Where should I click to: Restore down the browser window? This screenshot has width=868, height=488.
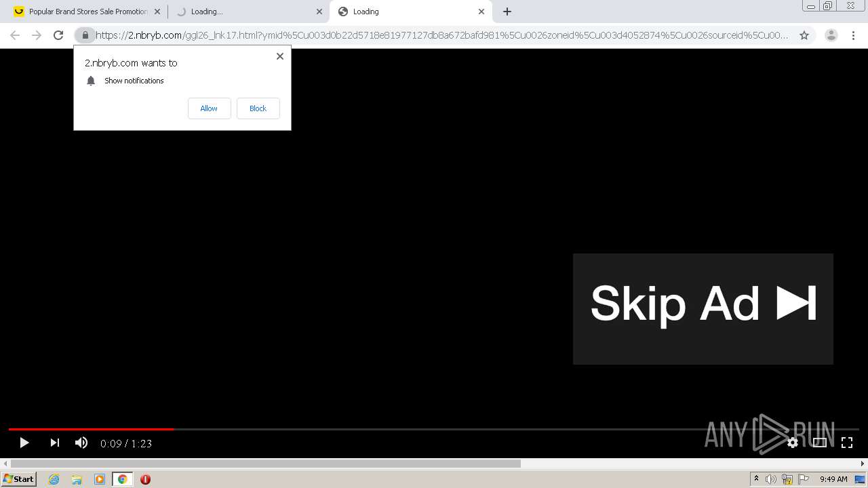828,6
